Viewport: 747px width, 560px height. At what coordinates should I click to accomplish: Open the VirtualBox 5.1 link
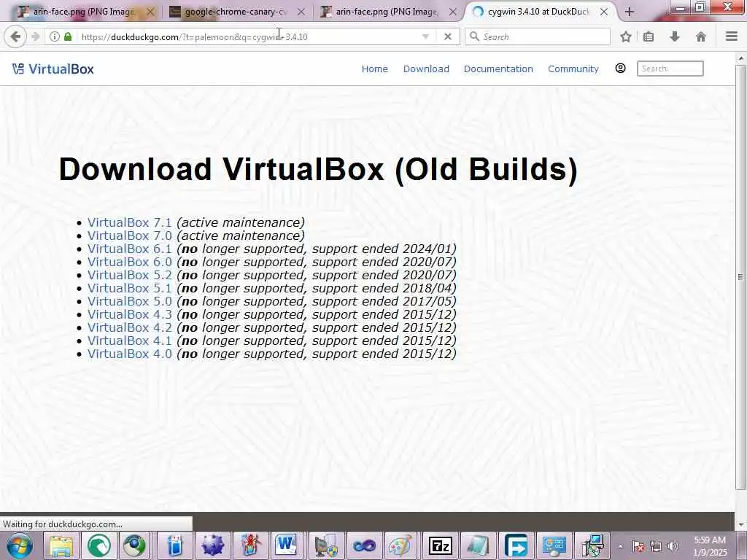pyautogui.click(x=129, y=288)
